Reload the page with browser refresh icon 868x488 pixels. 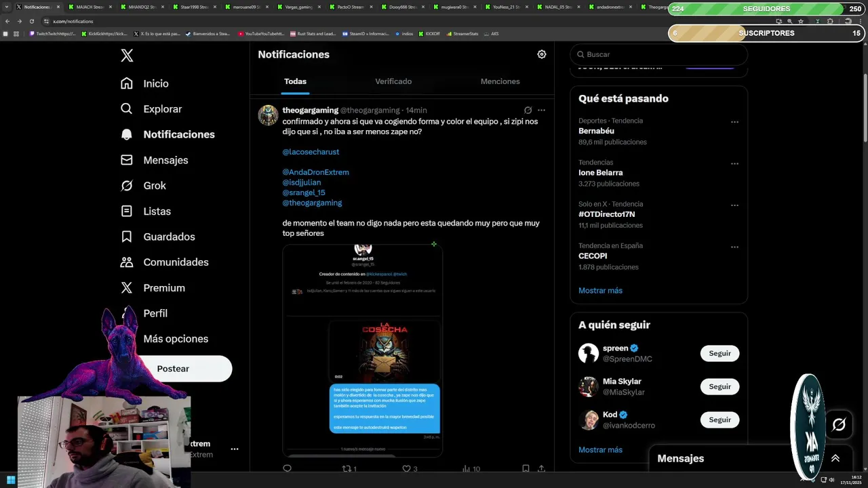coord(31,21)
